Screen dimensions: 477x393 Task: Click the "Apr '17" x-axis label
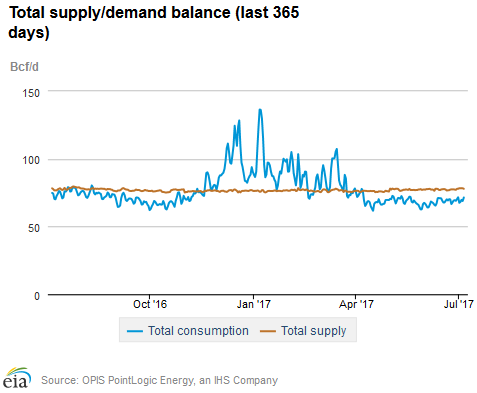click(356, 304)
